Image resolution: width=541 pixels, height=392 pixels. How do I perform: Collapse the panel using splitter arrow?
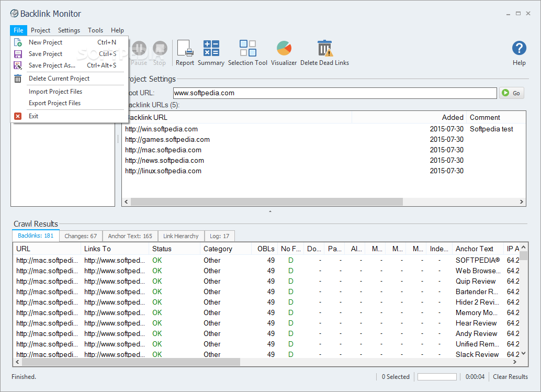pos(270,211)
